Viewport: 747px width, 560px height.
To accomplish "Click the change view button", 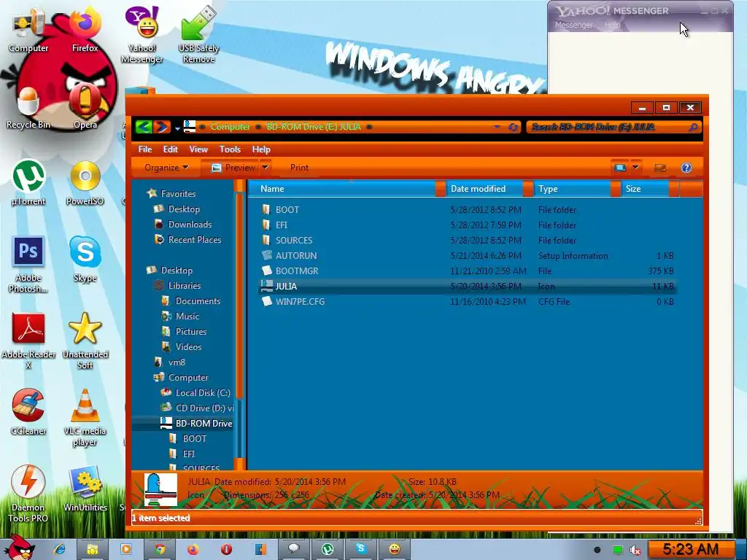I will [620, 168].
